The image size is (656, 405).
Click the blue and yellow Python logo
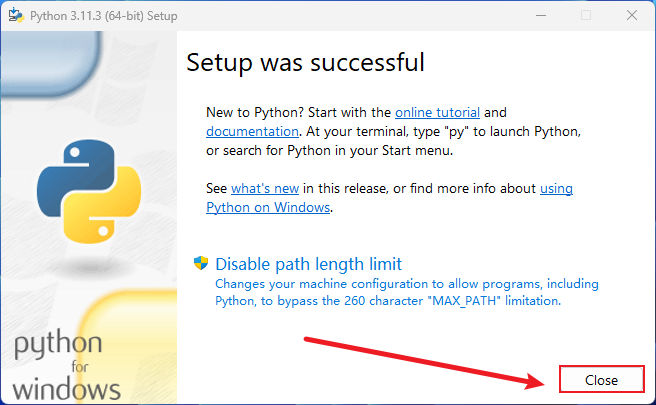(x=89, y=192)
